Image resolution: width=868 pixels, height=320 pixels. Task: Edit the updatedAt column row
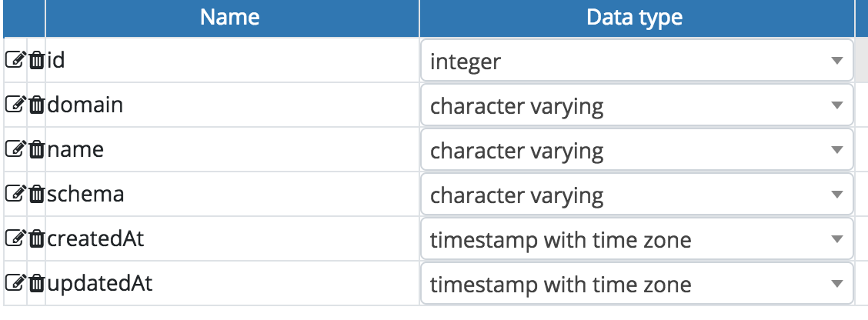(15, 283)
